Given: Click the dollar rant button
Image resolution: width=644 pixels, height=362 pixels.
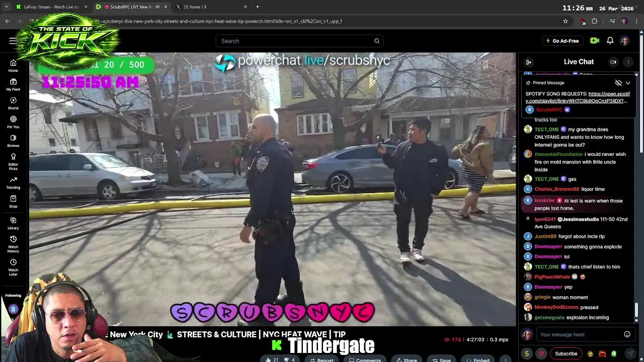Looking at the screenshot, I should pyautogui.click(x=527, y=353).
